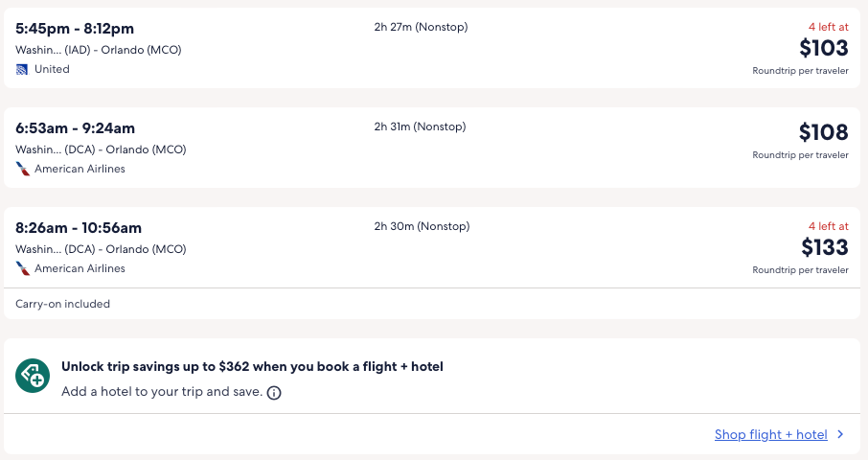Click the United airline logo icon

click(22, 69)
